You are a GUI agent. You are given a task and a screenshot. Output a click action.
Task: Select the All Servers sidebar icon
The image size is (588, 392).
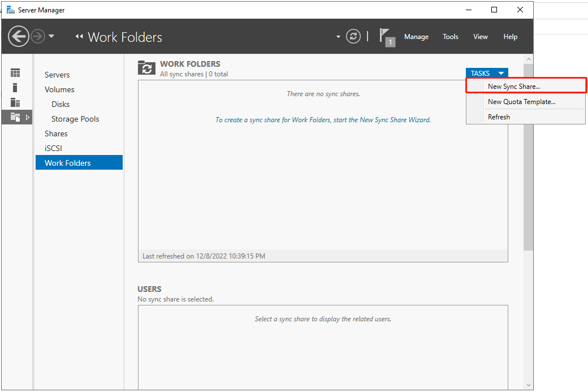coord(15,102)
